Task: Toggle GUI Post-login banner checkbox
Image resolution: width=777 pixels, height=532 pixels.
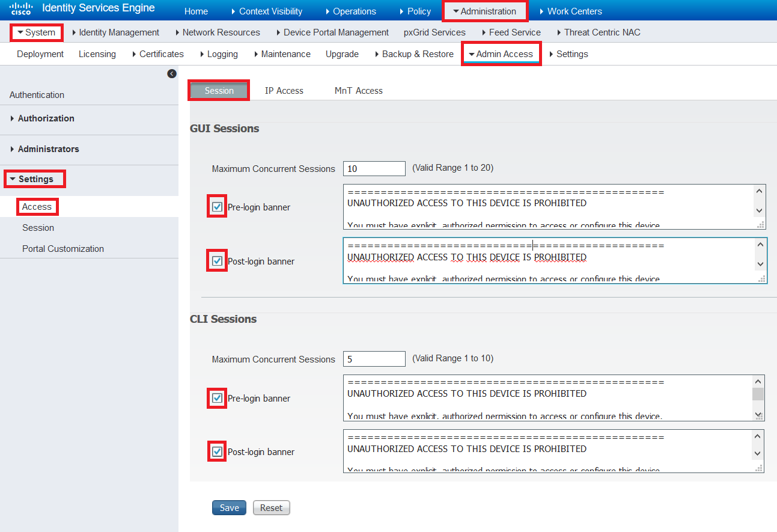Action: click(217, 261)
